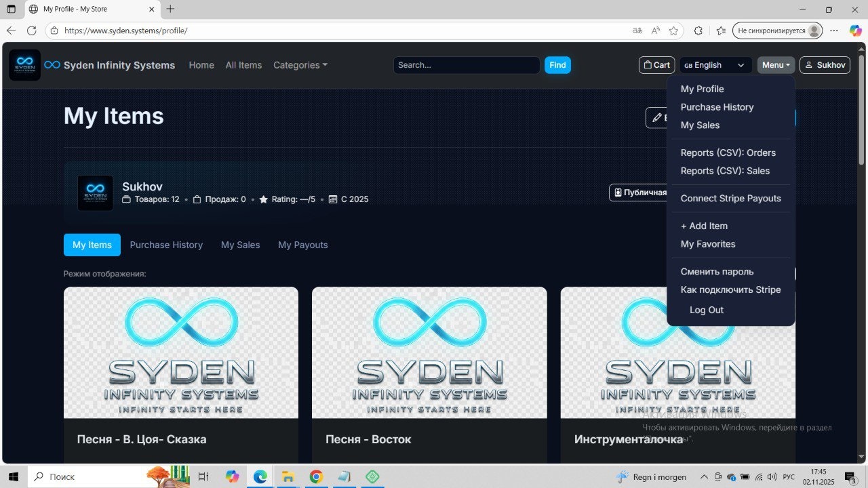
Task: Click the Search input field
Action: 466,64
